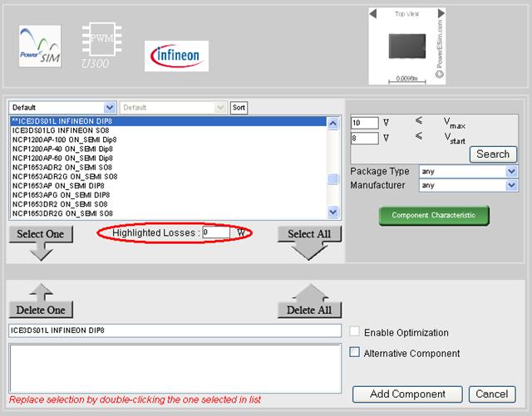Tick the Enable Optimization checkbox
Screen dimensions: 532x416
pos(355,332)
